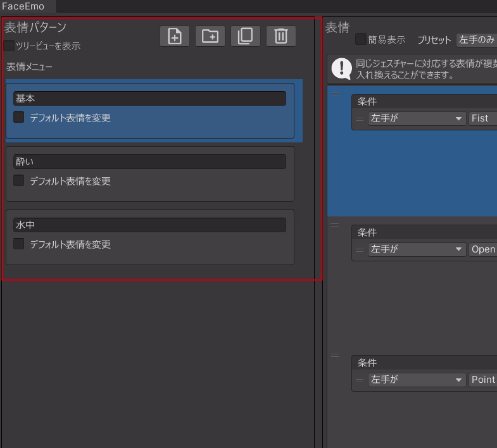Viewport: 497px width, 448px height.
Task: Click the 表情メニュー label
Action: [x=29, y=66]
